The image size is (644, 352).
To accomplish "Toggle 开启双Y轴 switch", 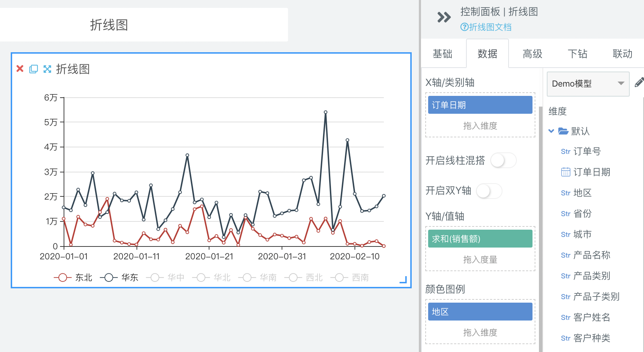I will [x=489, y=191].
